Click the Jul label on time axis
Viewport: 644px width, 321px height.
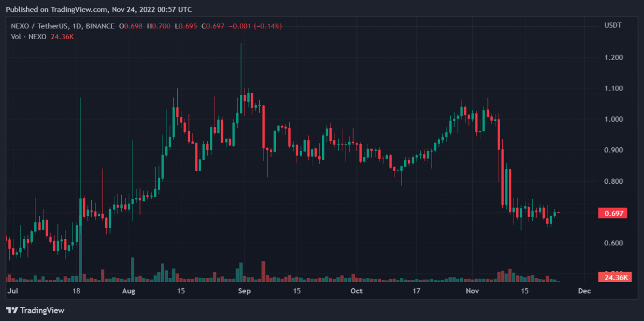click(13, 291)
